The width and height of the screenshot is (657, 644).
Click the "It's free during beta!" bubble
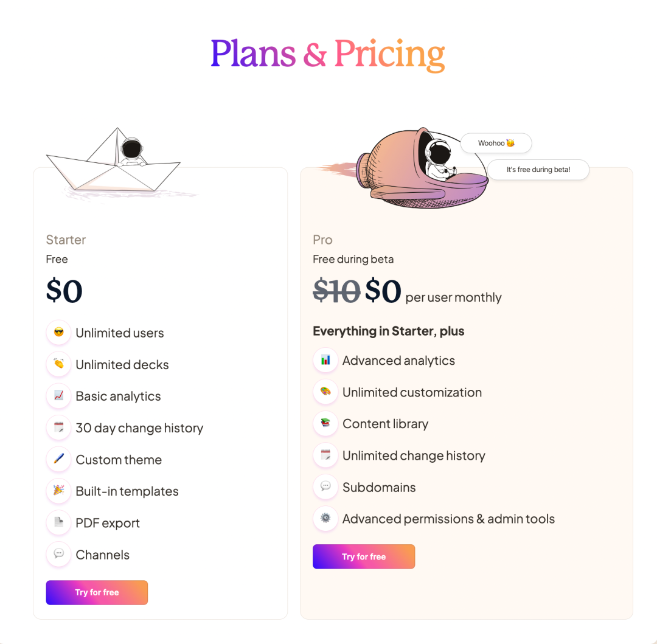(x=538, y=170)
